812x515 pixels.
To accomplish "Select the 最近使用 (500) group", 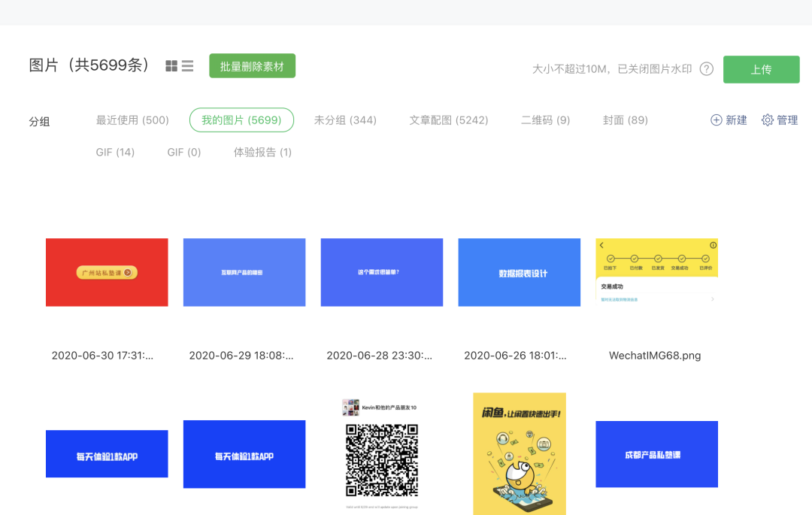I will (x=132, y=120).
